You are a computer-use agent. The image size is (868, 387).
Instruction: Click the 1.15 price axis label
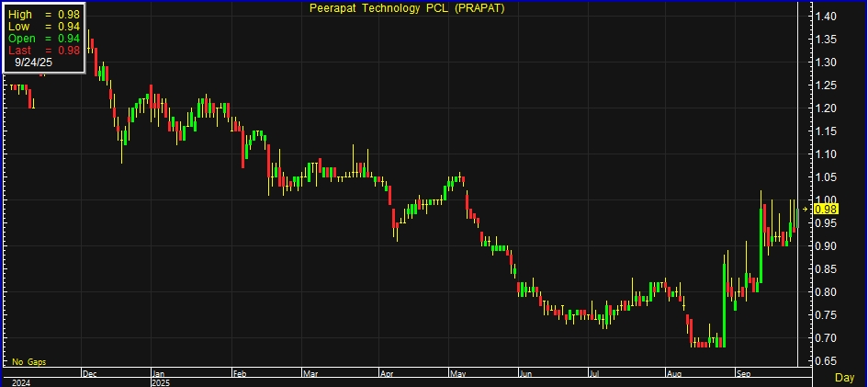tap(827, 131)
